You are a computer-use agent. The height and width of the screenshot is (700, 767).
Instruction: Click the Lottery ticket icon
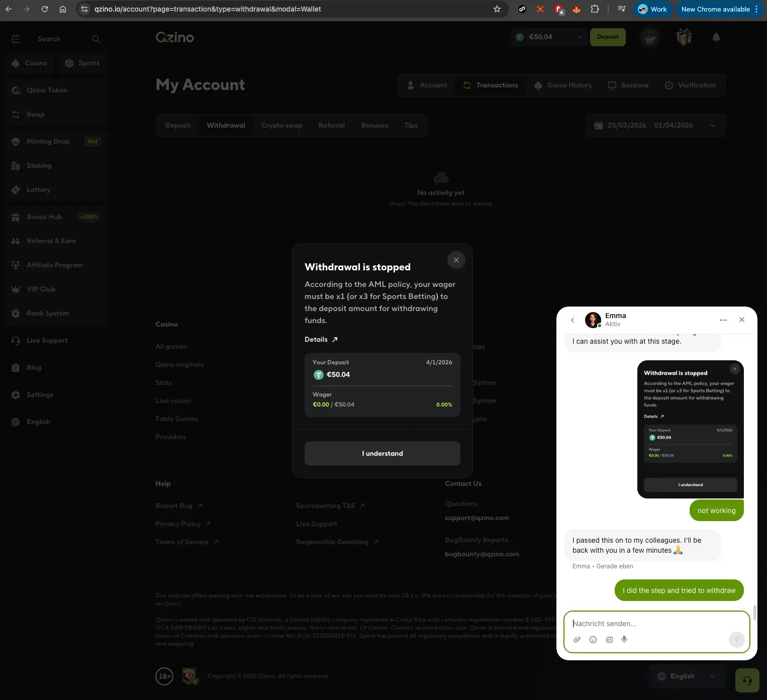click(16, 190)
